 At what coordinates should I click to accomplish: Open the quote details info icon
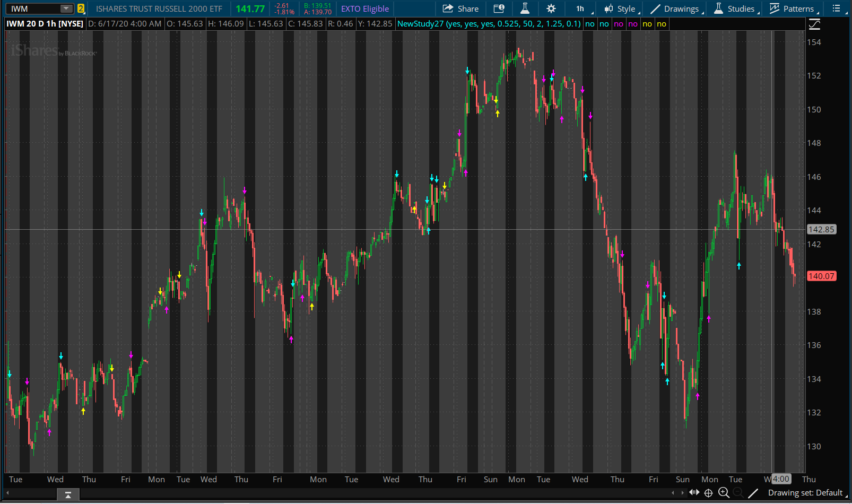(x=499, y=8)
